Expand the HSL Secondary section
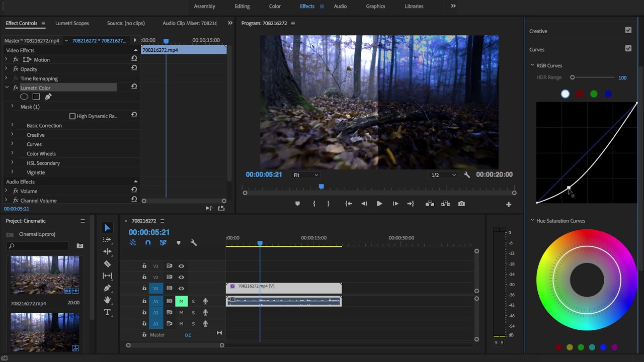The height and width of the screenshot is (362, 644). pyautogui.click(x=12, y=162)
